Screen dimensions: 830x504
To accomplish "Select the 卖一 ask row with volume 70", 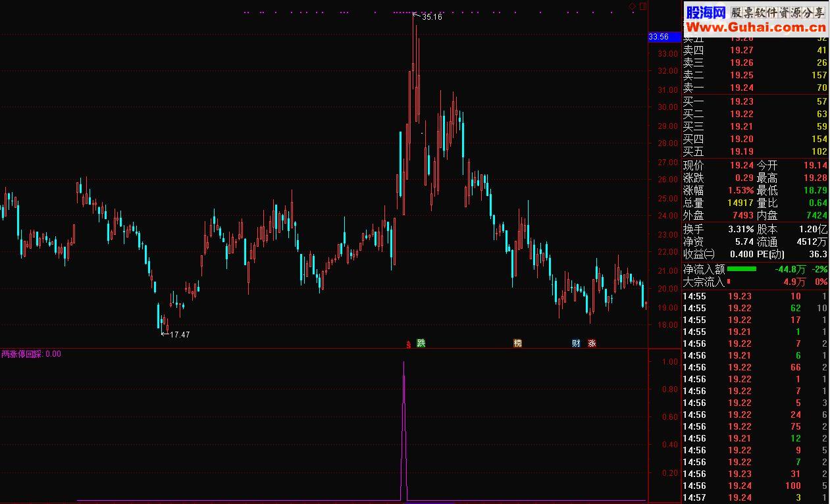I will [x=756, y=88].
